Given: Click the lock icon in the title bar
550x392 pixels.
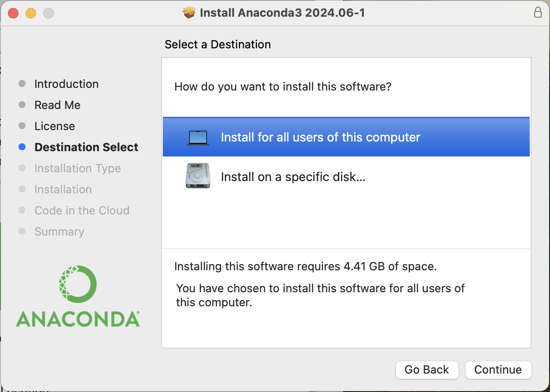Looking at the screenshot, I should (x=538, y=13).
